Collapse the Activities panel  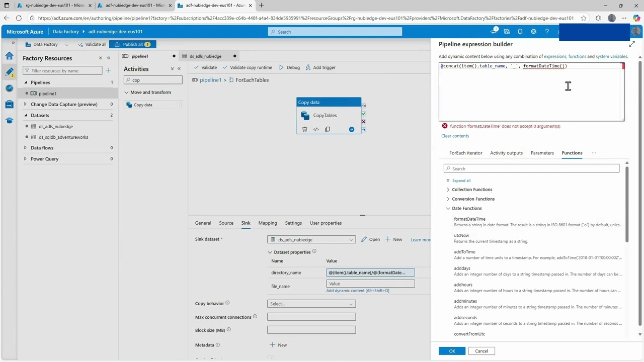(x=179, y=69)
